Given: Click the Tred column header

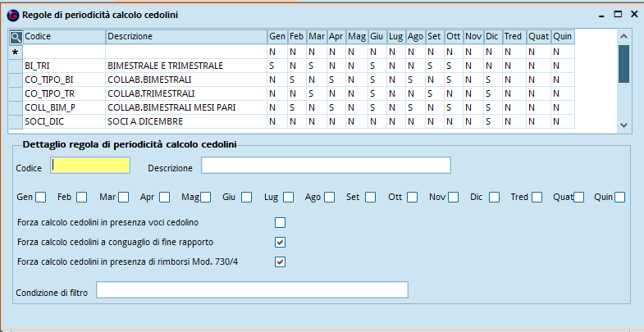Looking at the screenshot, I should coord(514,37).
